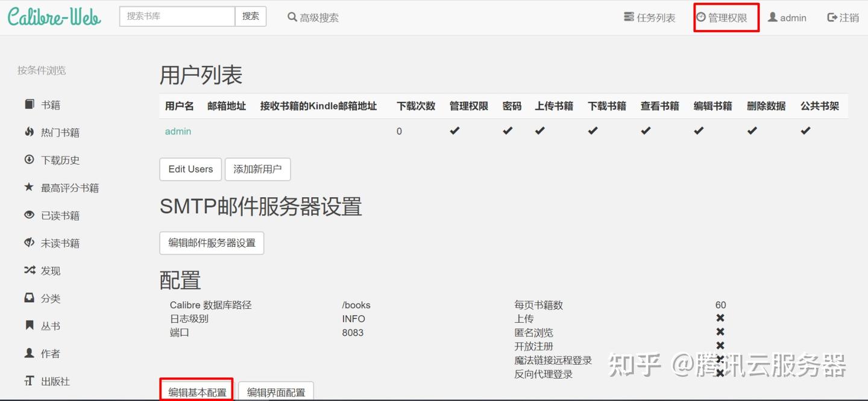Open 编辑基本配置 settings
868x401 pixels.
197,391
